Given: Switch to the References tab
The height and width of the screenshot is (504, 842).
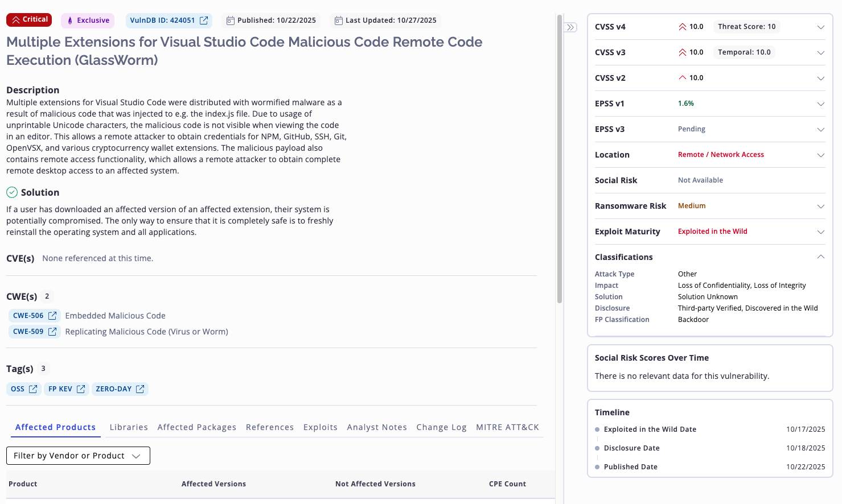Looking at the screenshot, I should click(270, 427).
